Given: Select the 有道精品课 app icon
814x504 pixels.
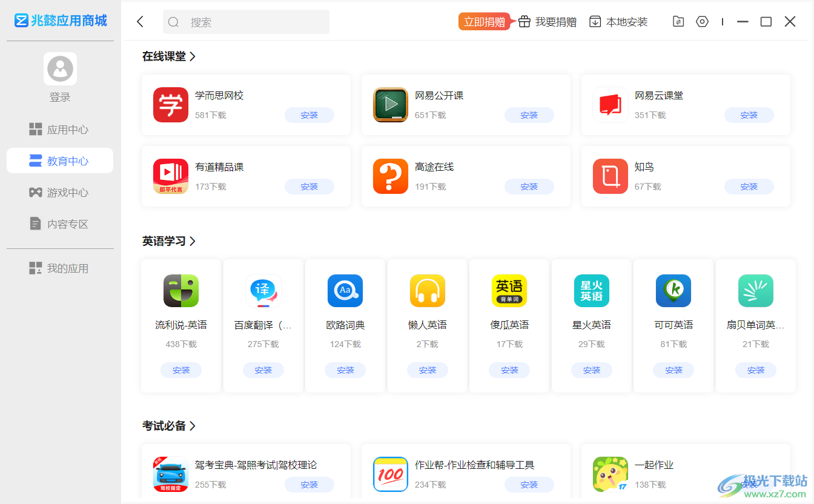Looking at the screenshot, I should click(171, 176).
